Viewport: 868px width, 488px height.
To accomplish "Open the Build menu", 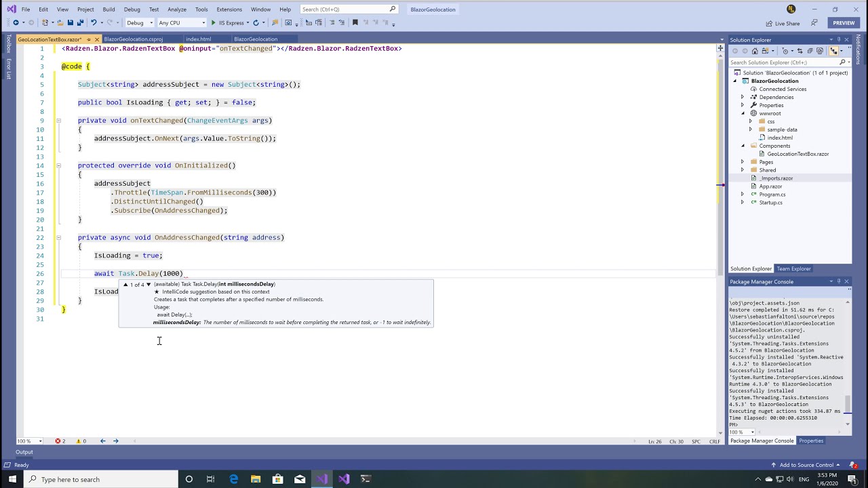I will (x=108, y=9).
